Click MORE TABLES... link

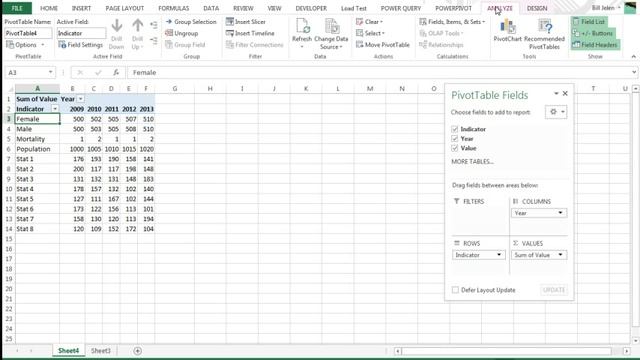(x=472, y=162)
